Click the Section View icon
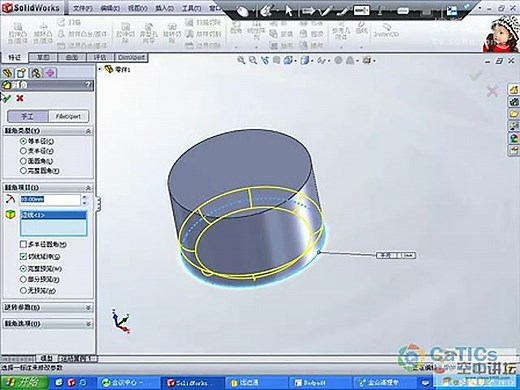 (276, 60)
